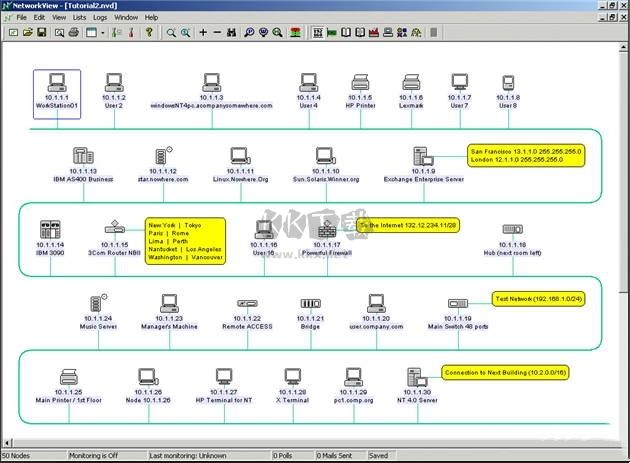Click the binoculars Find icon in toolbar
The width and height of the screenshot is (630, 463).
tap(233, 33)
